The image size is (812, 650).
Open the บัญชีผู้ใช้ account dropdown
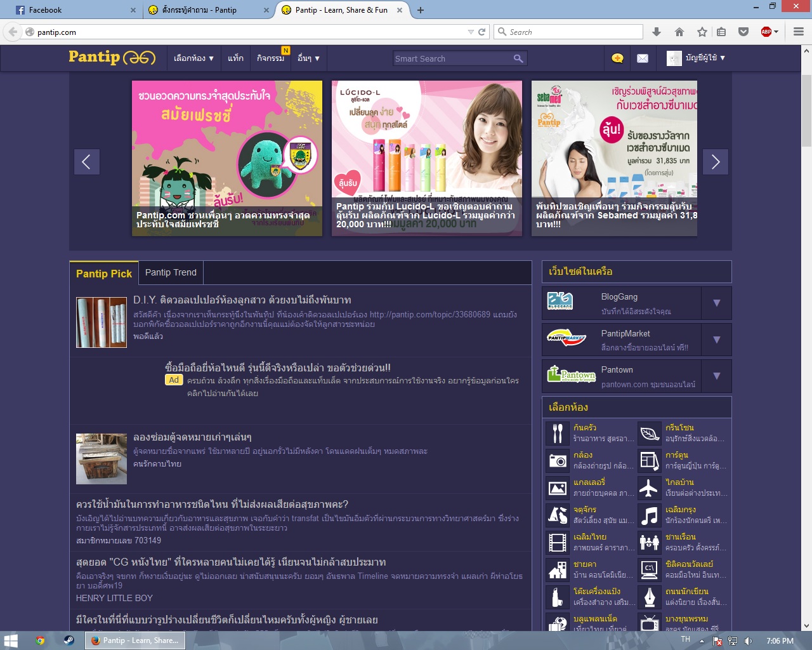click(x=696, y=58)
